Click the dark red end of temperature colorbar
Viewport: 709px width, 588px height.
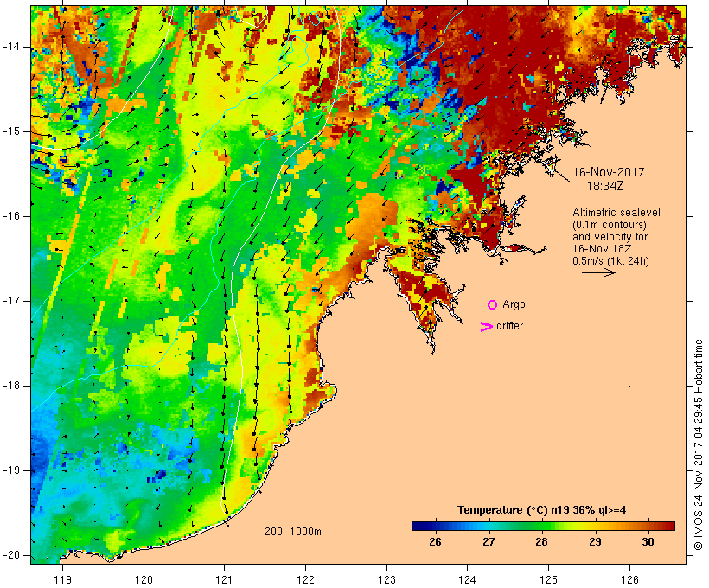(670, 526)
